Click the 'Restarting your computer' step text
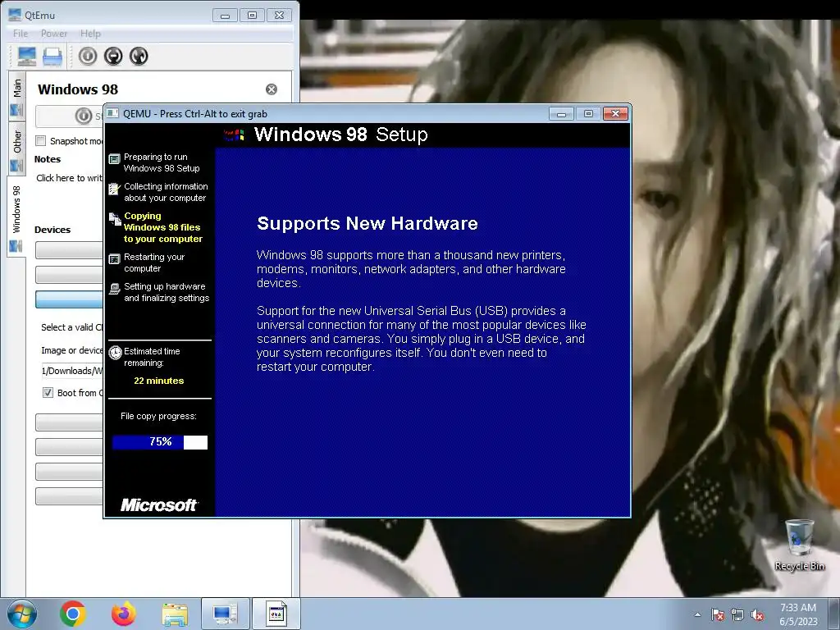Screen dimensions: 840x630 click(x=154, y=262)
